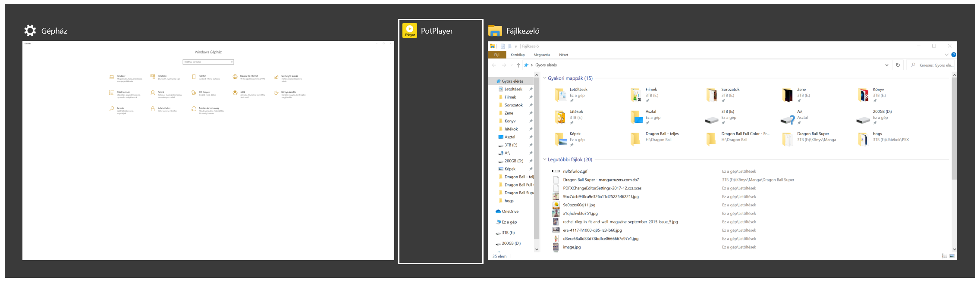Open Játék Xbox icon in Gépház
This screenshot has height=283, width=980.
(x=235, y=93)
